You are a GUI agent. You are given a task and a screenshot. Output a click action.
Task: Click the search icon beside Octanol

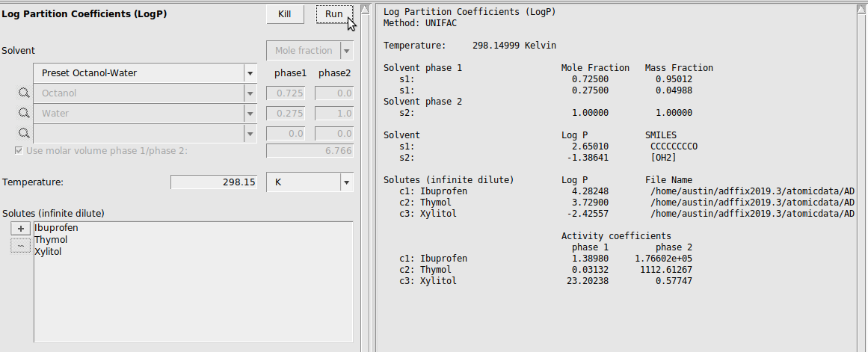(23, 93)
